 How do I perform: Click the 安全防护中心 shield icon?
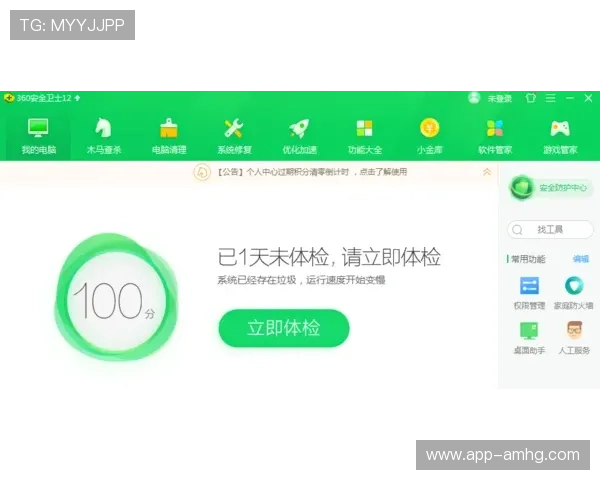tap(521, 188)
